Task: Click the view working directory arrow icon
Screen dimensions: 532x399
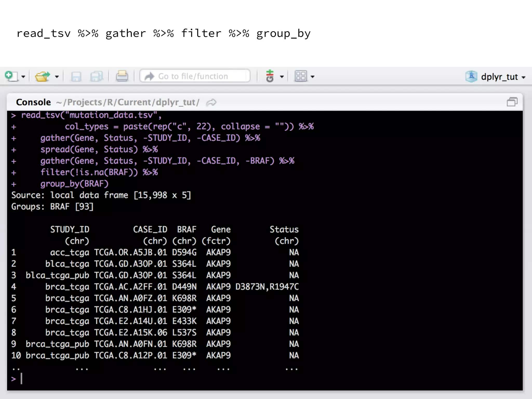Action: (211, 103)
